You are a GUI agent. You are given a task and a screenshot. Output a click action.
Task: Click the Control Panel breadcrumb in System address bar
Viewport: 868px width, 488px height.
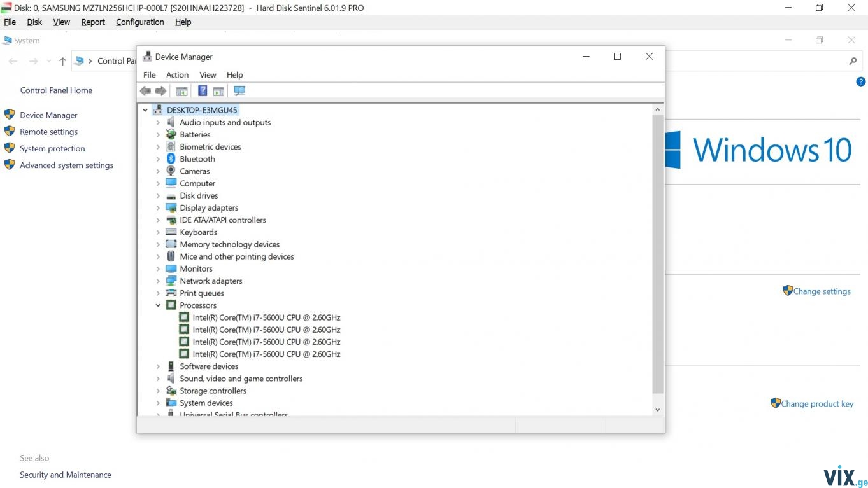click(x=117, y=61)
